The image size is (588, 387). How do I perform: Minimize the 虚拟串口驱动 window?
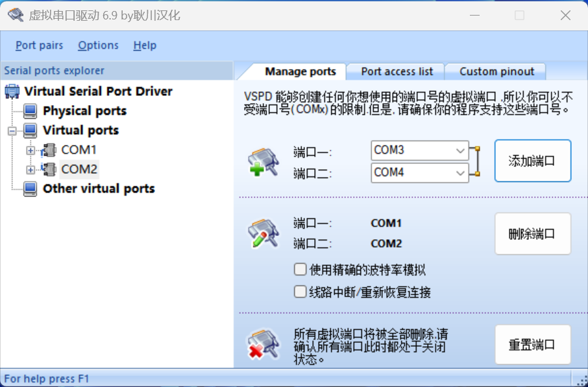tap(475, 16)
